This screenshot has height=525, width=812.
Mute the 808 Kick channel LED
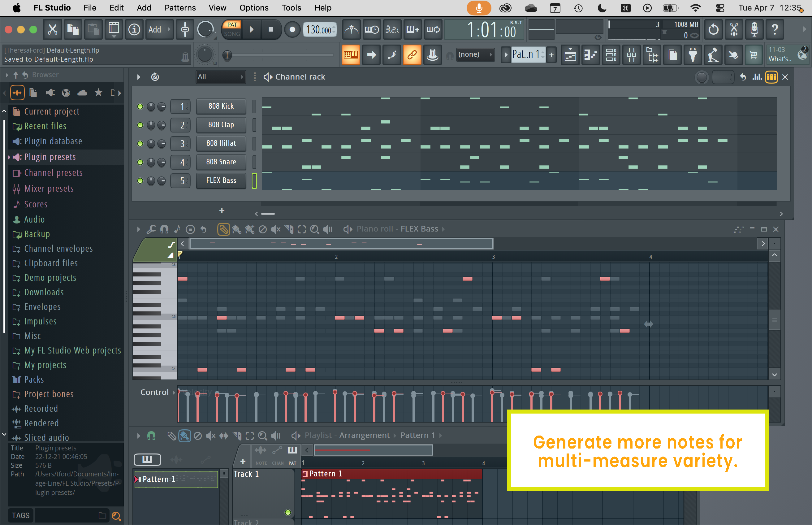click(140, 107)
